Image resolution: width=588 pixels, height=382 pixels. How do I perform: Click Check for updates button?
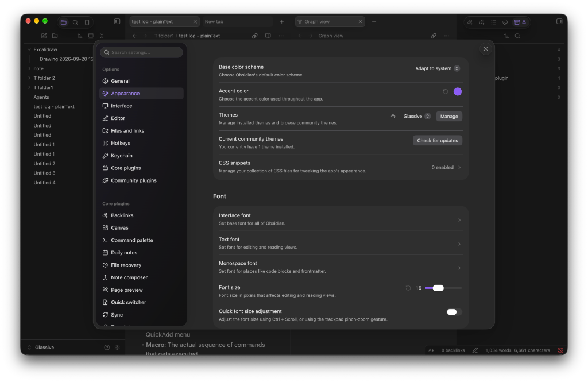tap(437, 140)
